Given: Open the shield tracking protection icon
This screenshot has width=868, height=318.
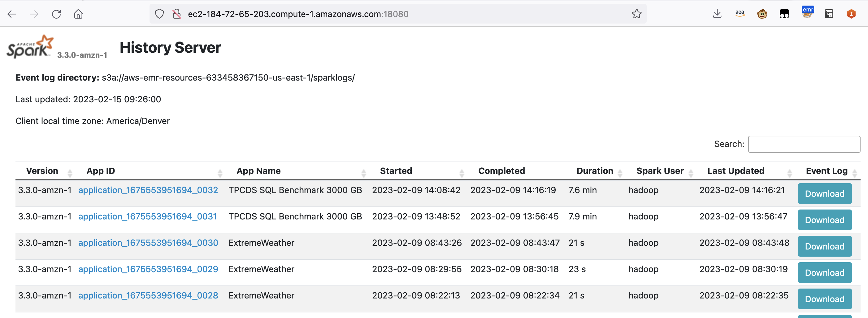Looking at the screenshot, I should coord(159,14).
